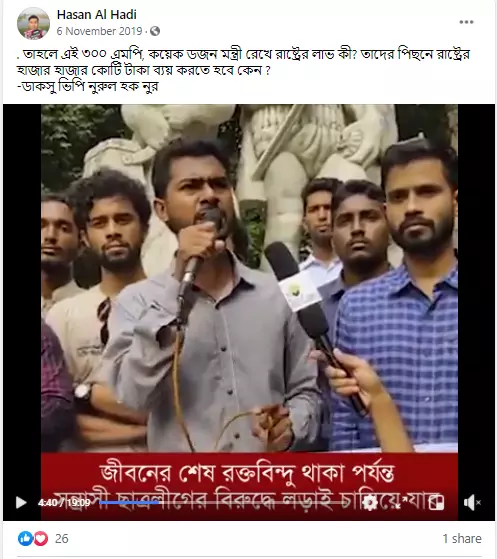Seek to the end of the blue played segment

point(159,502)
